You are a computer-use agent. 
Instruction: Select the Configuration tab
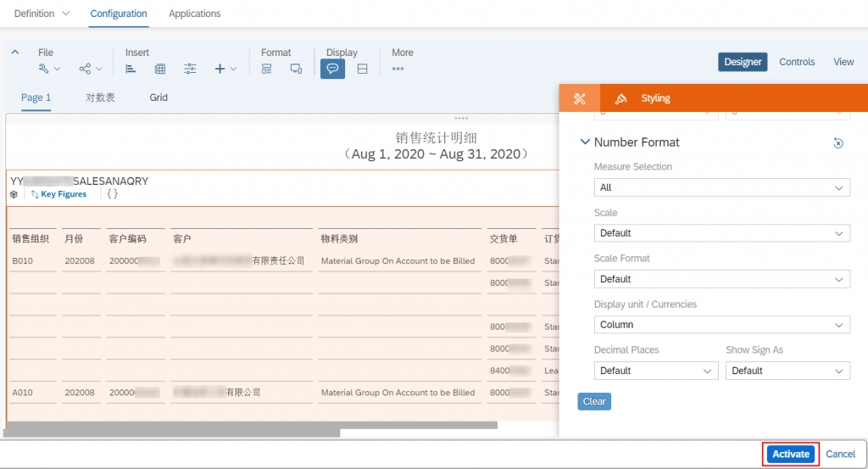(x=119, y=14)
